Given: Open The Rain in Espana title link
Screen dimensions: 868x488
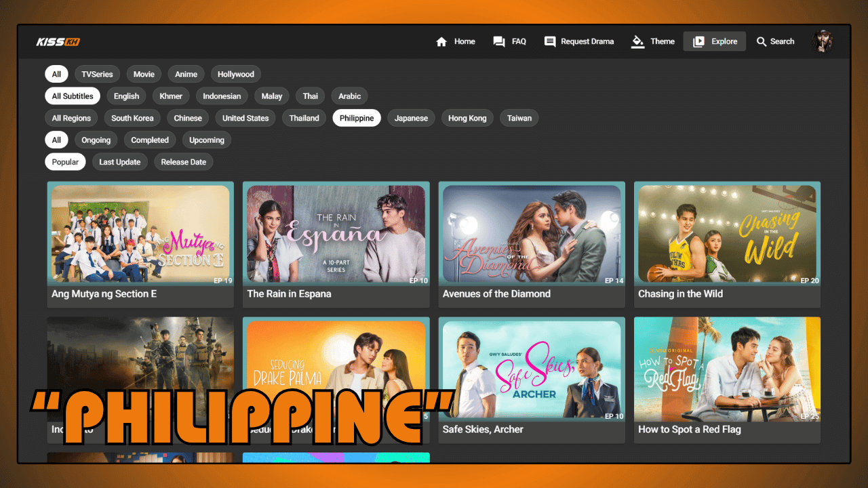Looking at the screenshot, I should (289, 294).
